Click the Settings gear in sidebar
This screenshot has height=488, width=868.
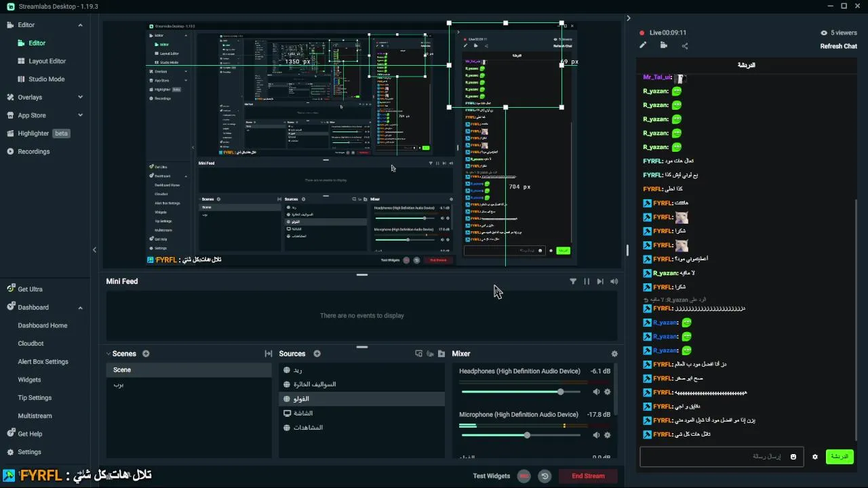10,452
